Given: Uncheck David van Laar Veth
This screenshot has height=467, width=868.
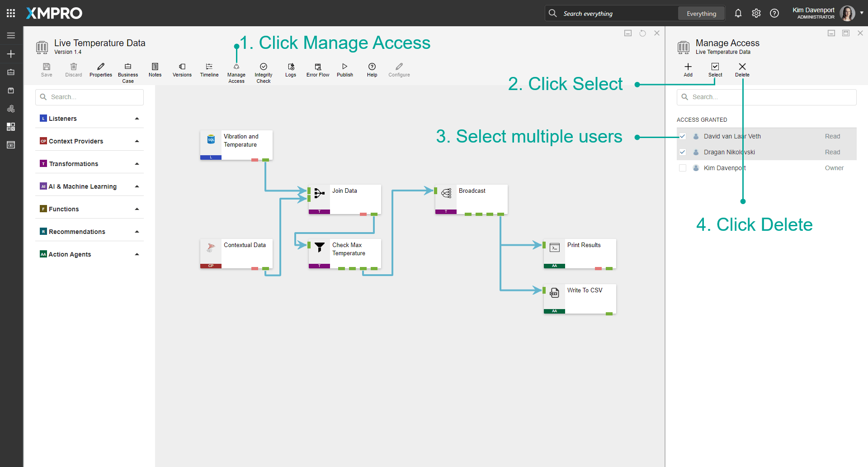Looking at the screenshot, I should pos(683,136).
